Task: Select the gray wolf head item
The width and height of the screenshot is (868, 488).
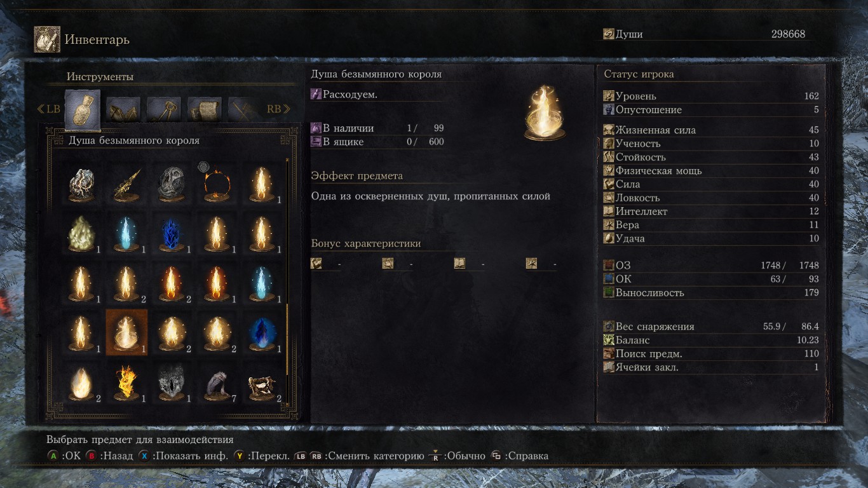Action: click(x=172, y=381)
